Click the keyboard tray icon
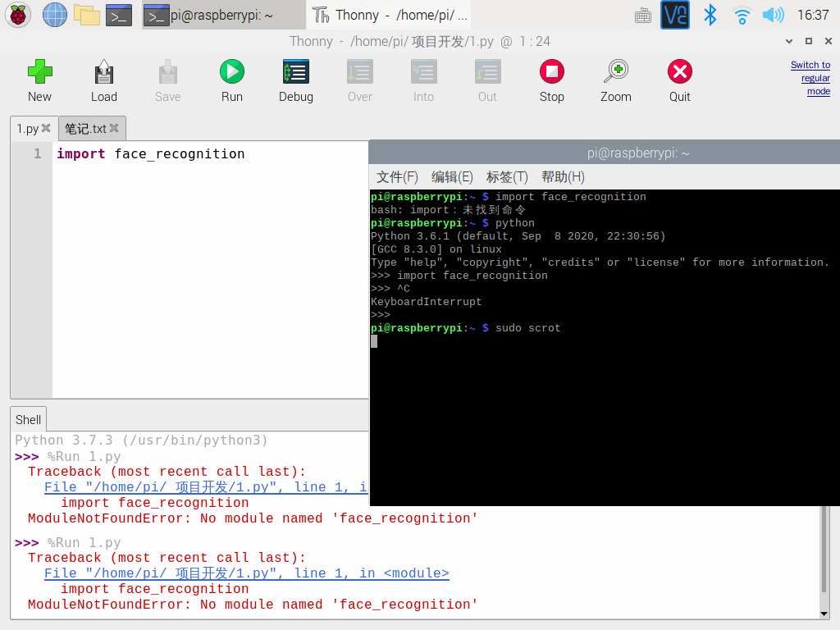The height and width of the screenshot is (630, 840). coord(643,16)
